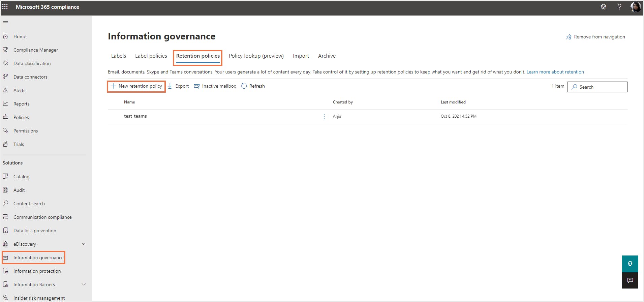Click the Permissions key icon
644x302 pixels.
[x=5, y=131]
